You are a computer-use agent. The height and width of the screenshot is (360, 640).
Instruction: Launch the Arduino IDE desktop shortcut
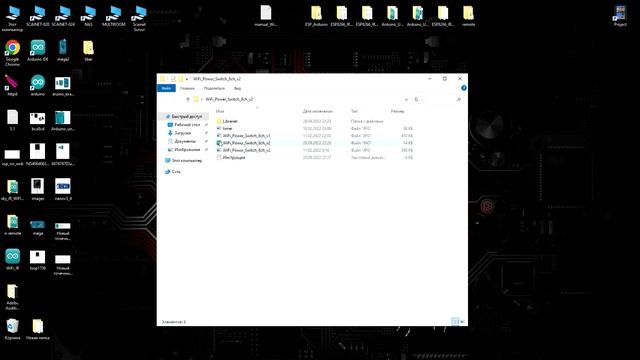[x=38, y=51]
